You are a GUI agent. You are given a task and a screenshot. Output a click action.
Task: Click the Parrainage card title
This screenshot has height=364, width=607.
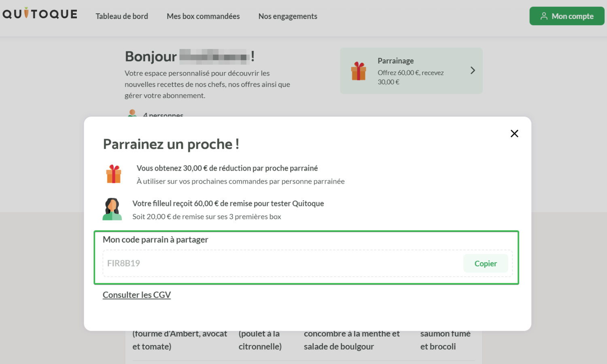396,61
